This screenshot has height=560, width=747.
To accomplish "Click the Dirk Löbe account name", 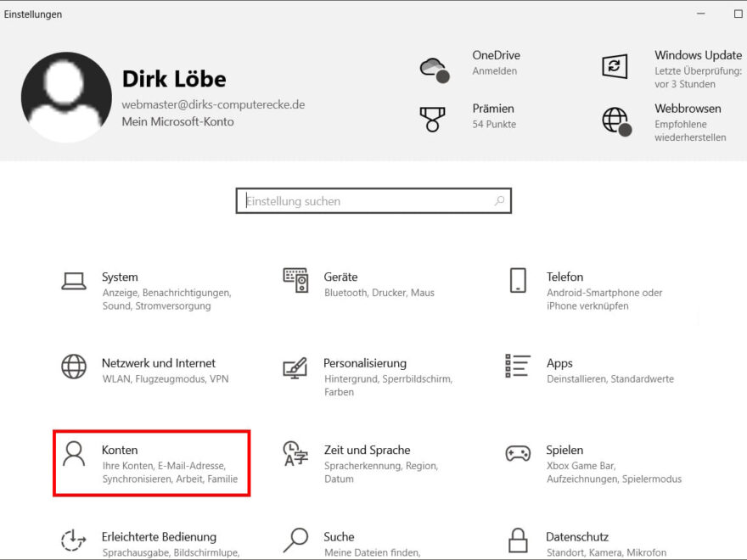I will tap(174, 79).
